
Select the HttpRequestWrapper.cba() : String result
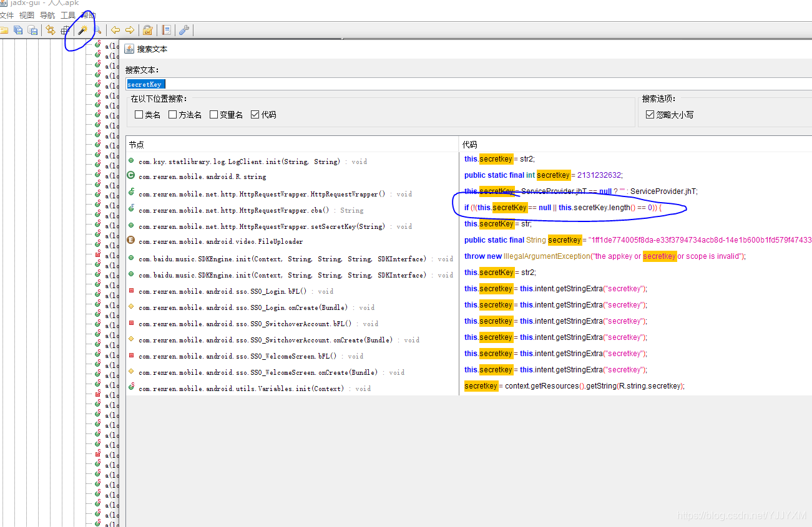point(292,210)
